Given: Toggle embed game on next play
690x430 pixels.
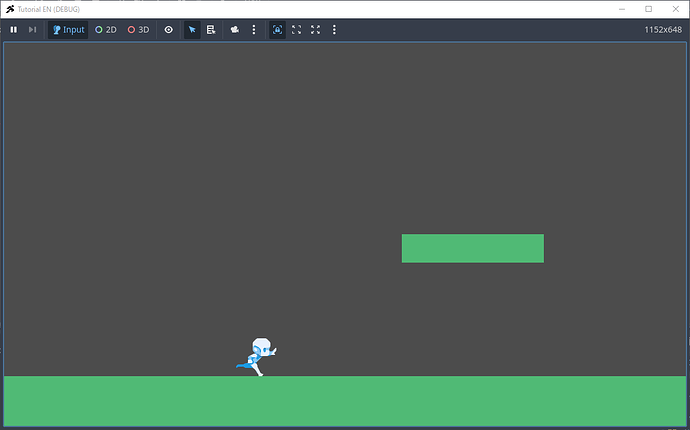Looking at the screenshot, I should (277, 30).
